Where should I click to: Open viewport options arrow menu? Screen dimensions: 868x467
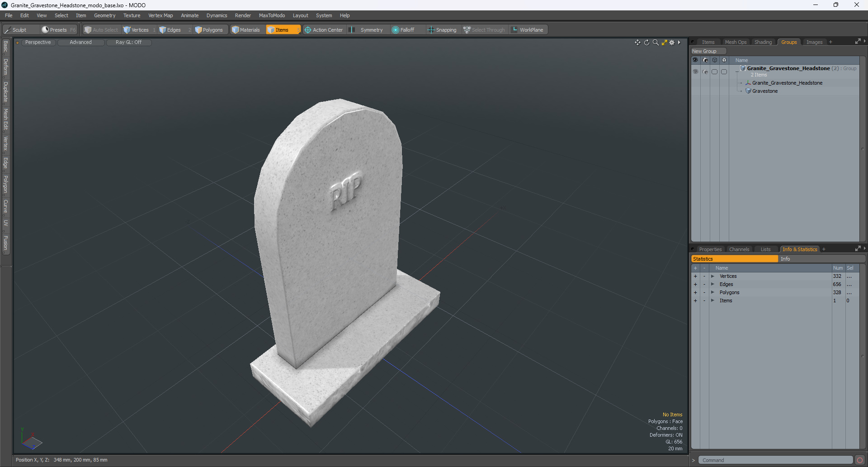coord(679,43)
